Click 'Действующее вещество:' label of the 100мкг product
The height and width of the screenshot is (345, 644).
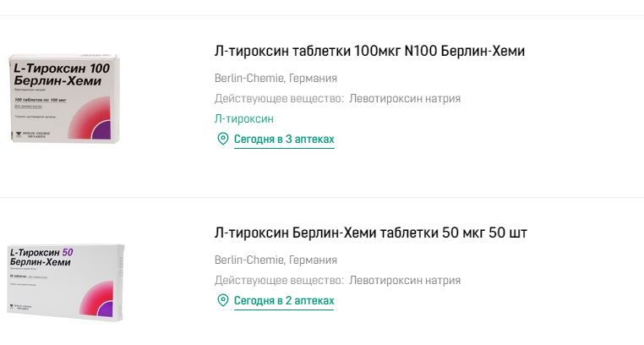pyautogui.click(x=279, y=99)
